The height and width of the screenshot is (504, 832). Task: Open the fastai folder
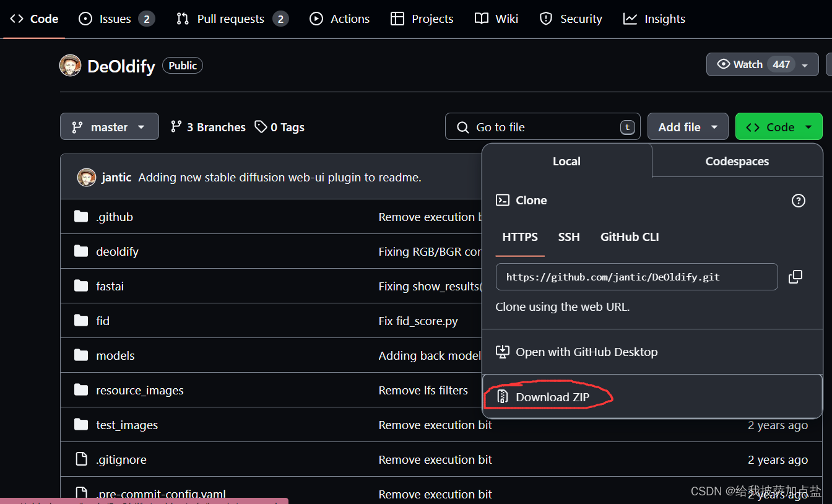coord(110,286)
